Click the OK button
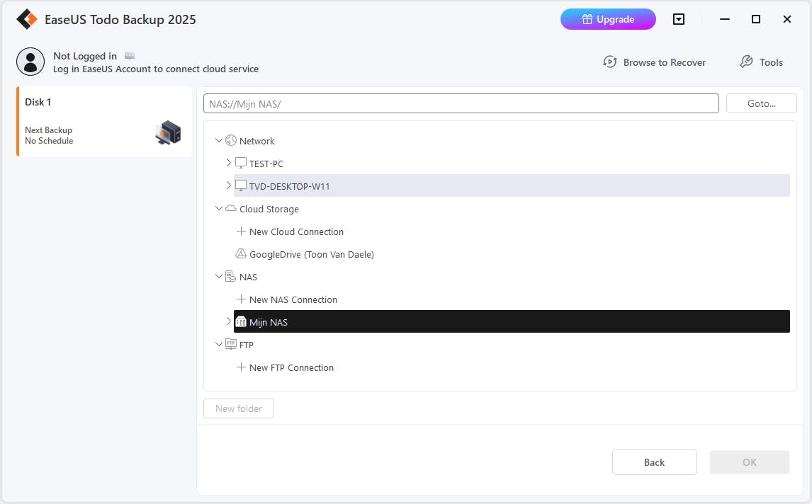The width and height of the screenshot is (812, 504). click(750, 462)
